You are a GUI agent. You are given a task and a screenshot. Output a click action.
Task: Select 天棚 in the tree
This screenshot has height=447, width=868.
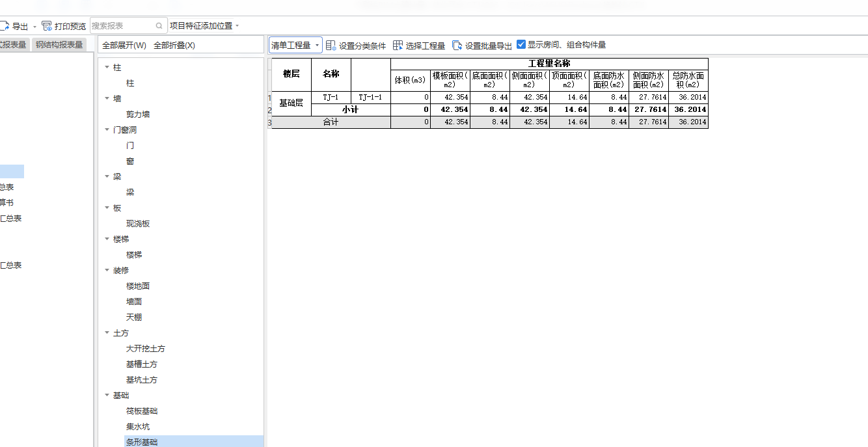134,318
